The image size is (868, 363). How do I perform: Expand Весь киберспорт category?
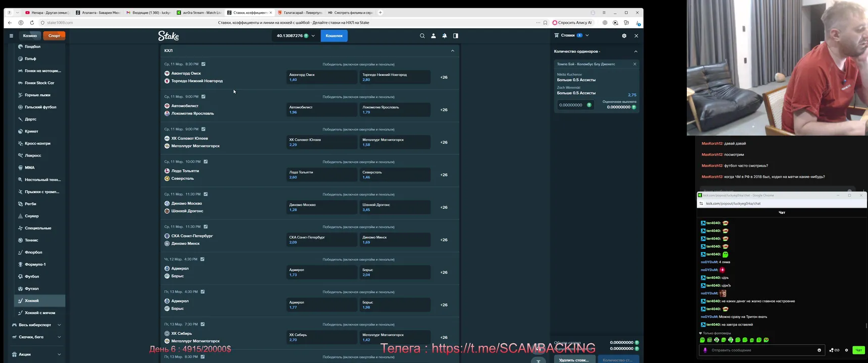pos(59,325)
